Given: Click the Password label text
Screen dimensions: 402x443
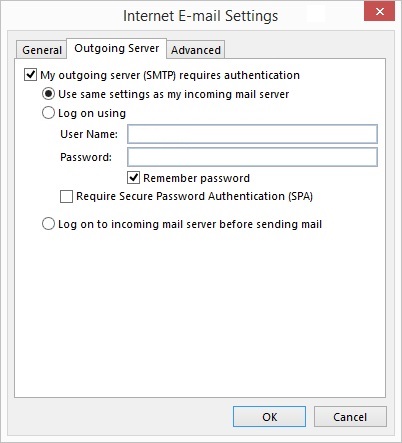Looking at the screenshot, I should pyautogui.click(x=86, y=157).
